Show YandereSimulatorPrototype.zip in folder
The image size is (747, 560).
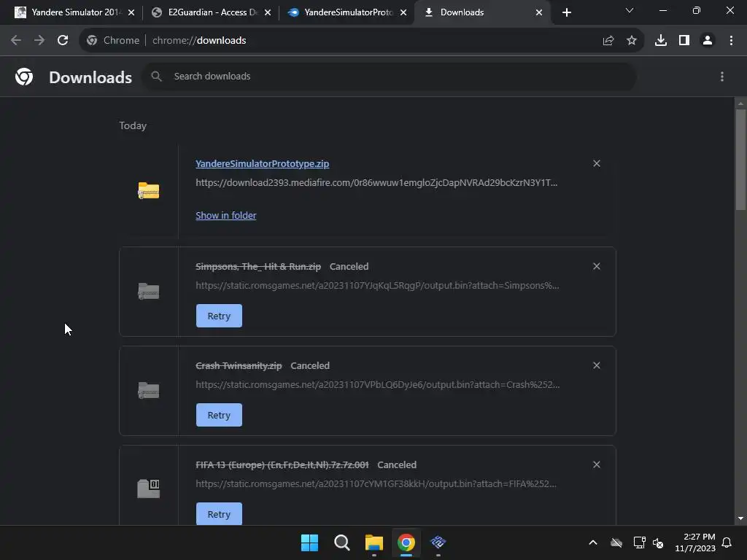pos(226,215)
